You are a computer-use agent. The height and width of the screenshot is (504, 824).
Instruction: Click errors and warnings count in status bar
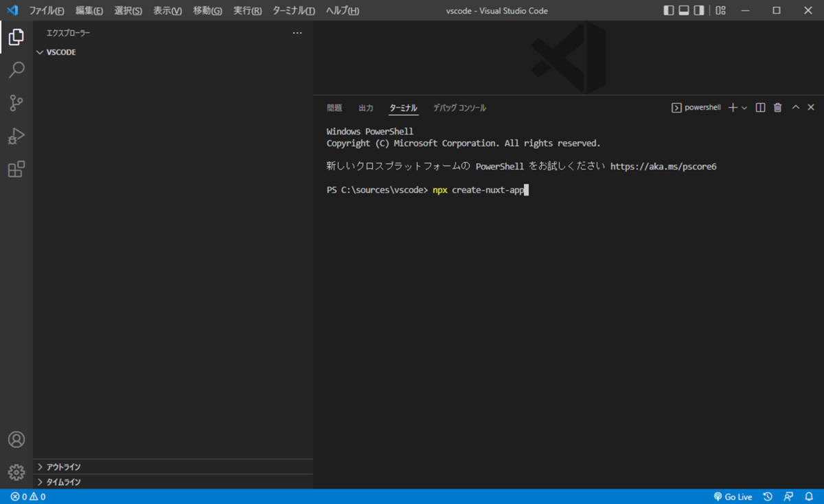(28, 496)
